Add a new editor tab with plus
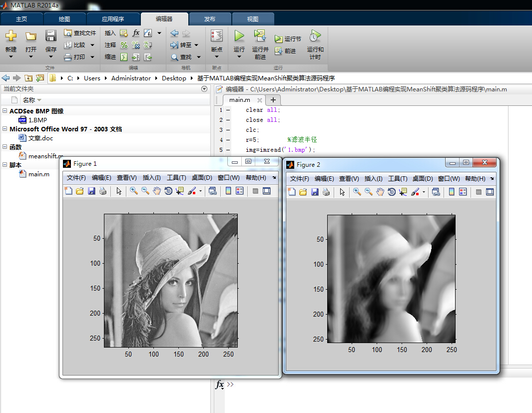Viewport: 532px width, 413px height. pyautogui.click(x=273, y=100)
